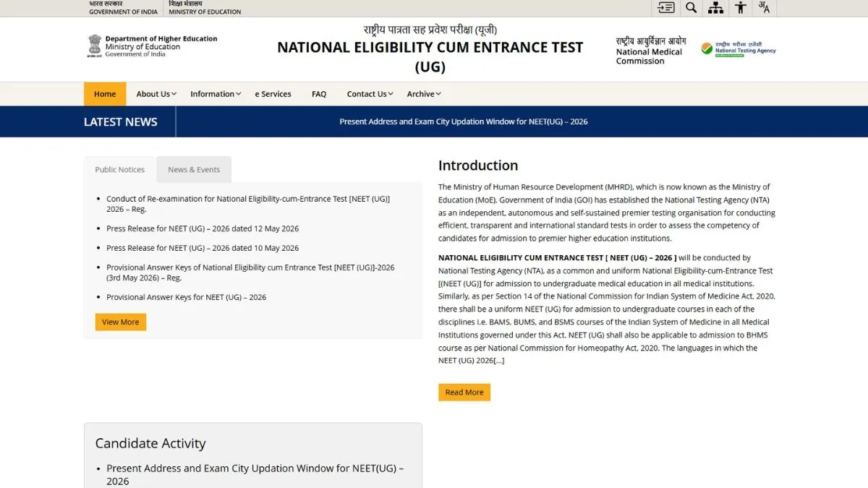This screenshot has width=868, height=488.
Task: Click the National Medical Commission logo
Action: tap(650, 51)
